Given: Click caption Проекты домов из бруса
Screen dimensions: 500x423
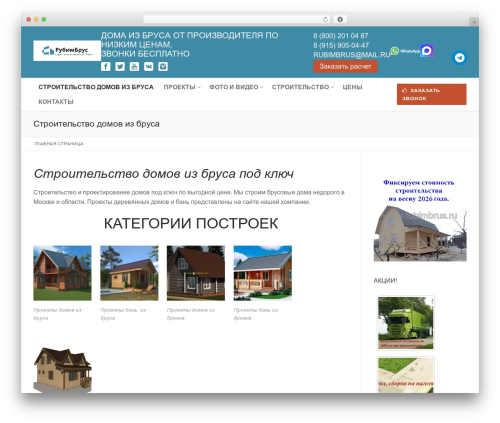Looking at the screenshot, I should pyautogui.click(x=57, y=314).
